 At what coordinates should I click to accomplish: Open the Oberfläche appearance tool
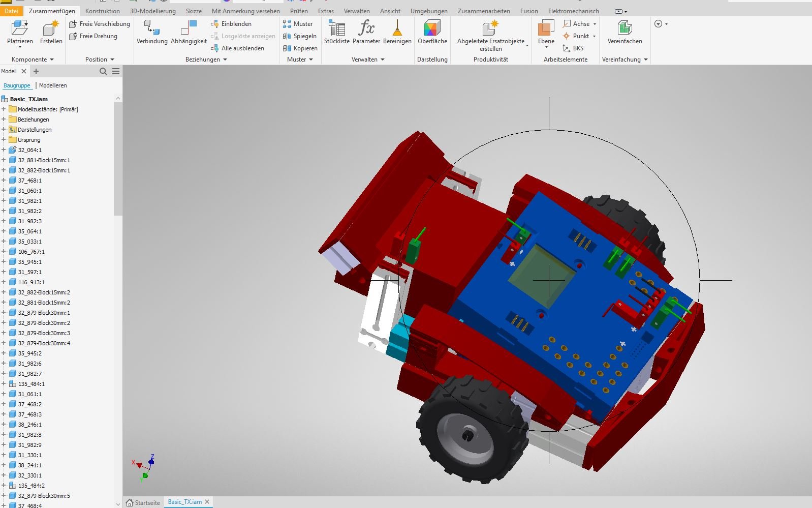(x=432, y=33)
